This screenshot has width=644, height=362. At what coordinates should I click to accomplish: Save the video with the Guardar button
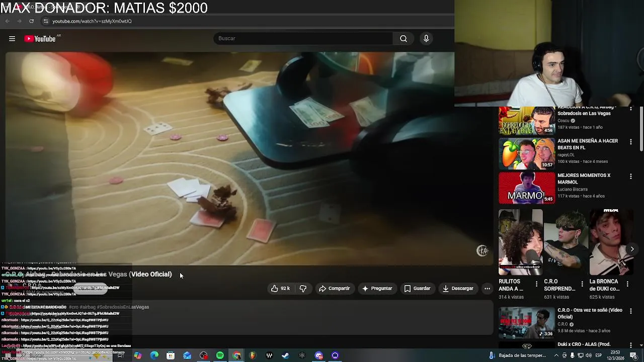(x=417, y=289)
